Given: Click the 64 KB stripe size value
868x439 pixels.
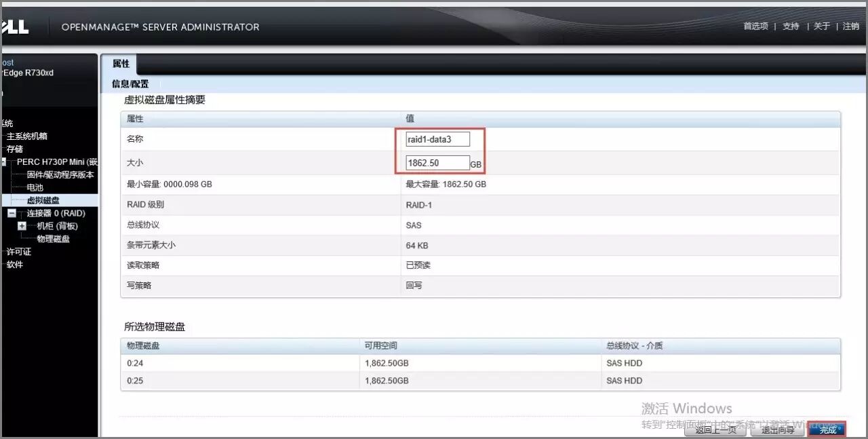Looking at the screenshot, I should pos(417,246).
